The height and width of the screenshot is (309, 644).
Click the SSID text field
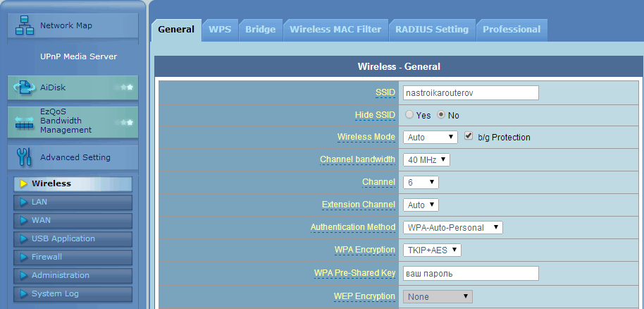[470, 92]
